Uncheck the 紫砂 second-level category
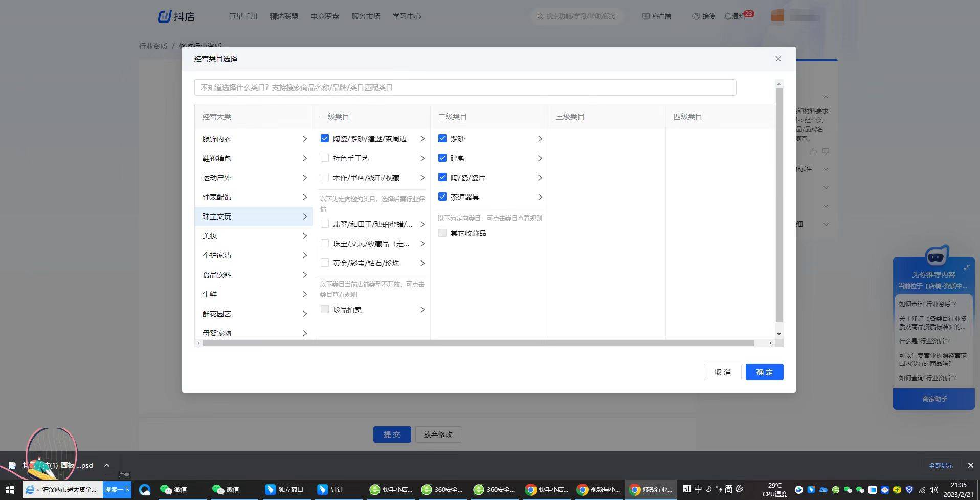The width and height of the screenshot is (980, 500). coord(442,138)
